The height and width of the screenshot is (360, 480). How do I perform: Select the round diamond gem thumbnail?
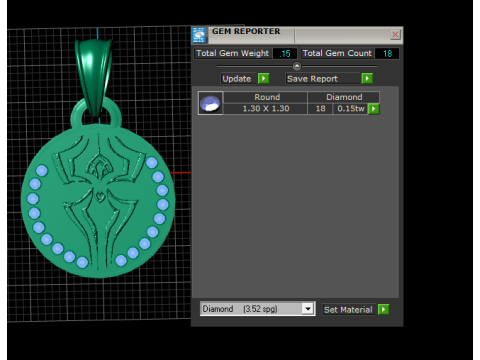pos(210,103)
